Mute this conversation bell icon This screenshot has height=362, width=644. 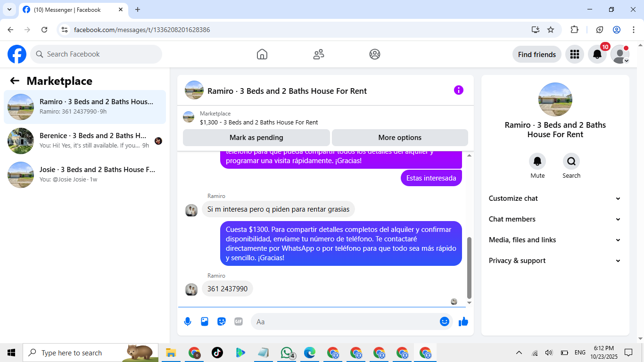click(537, 162)
